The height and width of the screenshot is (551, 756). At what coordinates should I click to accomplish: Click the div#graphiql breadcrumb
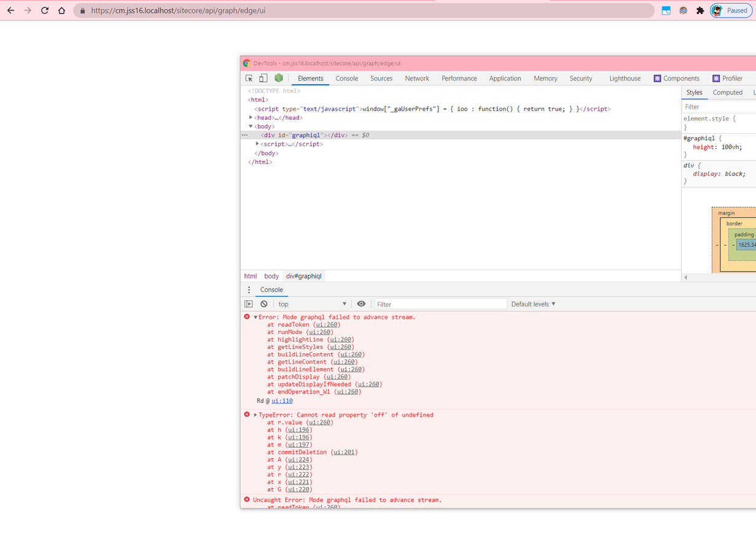[304, 276]
